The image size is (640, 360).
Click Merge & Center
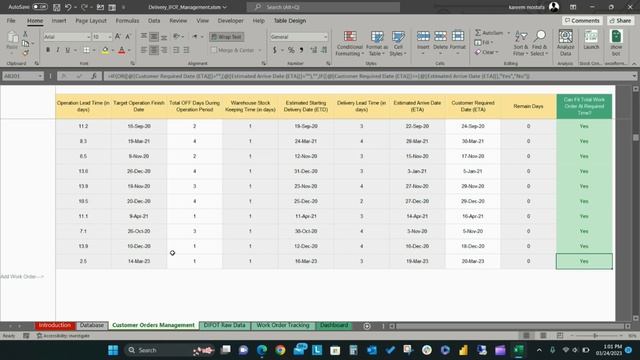coord(233,50)
